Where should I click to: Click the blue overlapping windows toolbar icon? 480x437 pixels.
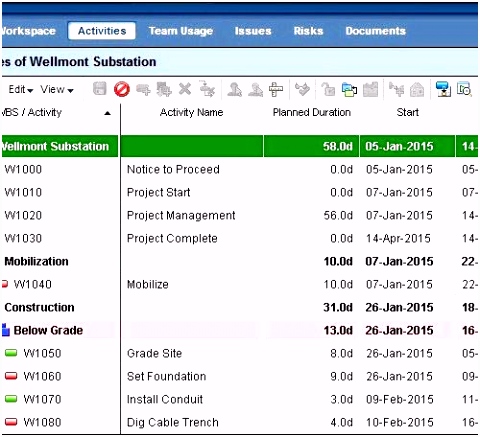pyautogui.click(x=349, y=90)
